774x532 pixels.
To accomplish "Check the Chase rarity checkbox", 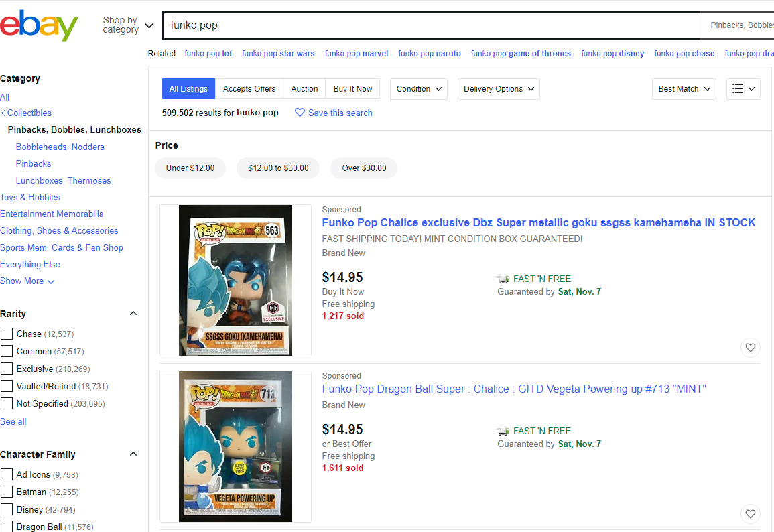I will point(7,334).
